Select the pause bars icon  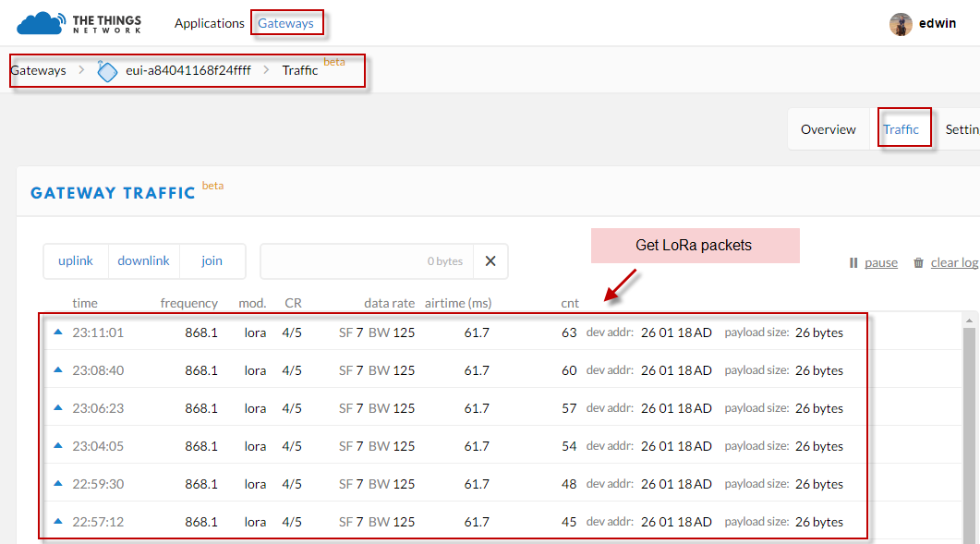[x=853, y=263]
